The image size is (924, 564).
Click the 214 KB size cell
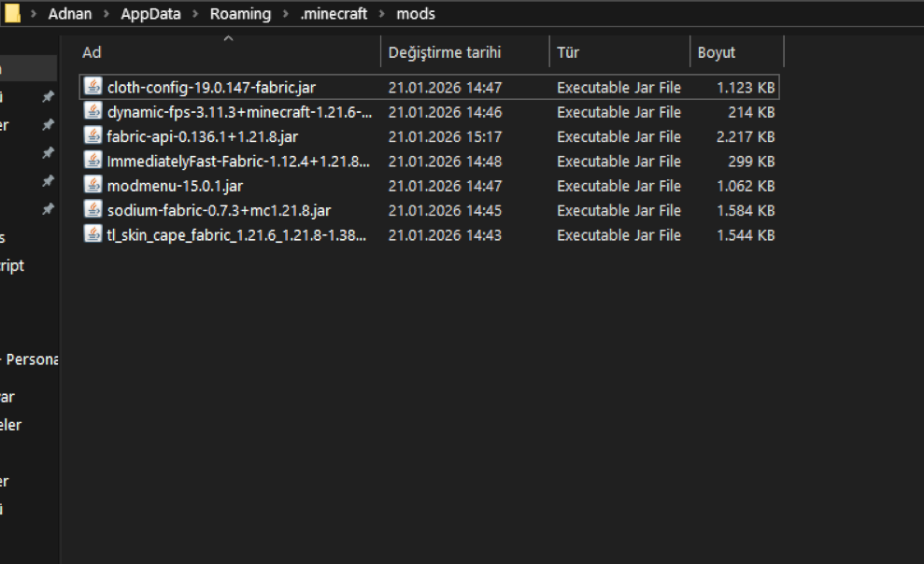coord(751,112)
